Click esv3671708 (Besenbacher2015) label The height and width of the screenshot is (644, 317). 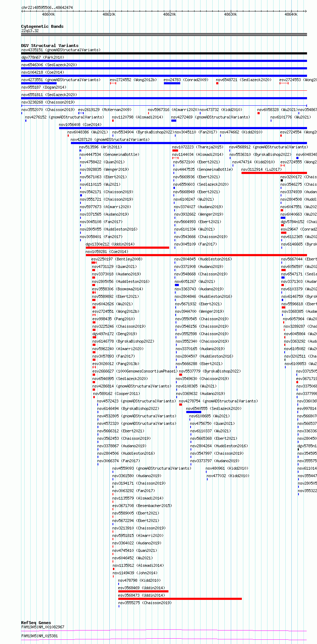click(142, 506)
